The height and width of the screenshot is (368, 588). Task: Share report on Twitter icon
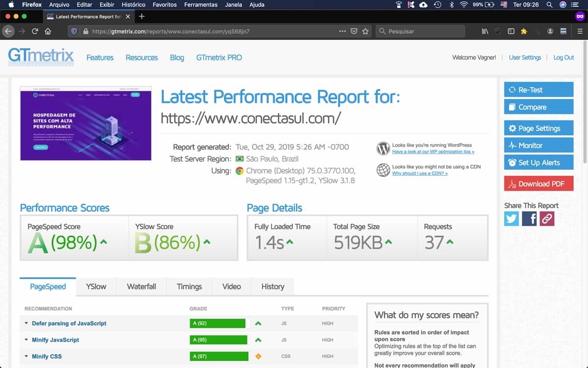pyautogui.click(x=511, y=218)
